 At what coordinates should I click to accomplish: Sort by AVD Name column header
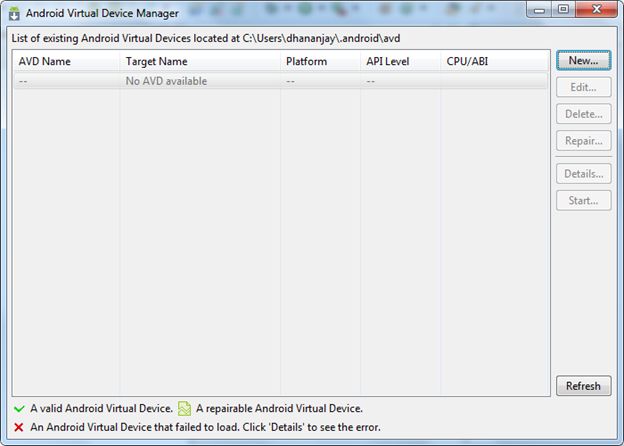[x=66, y=61]
